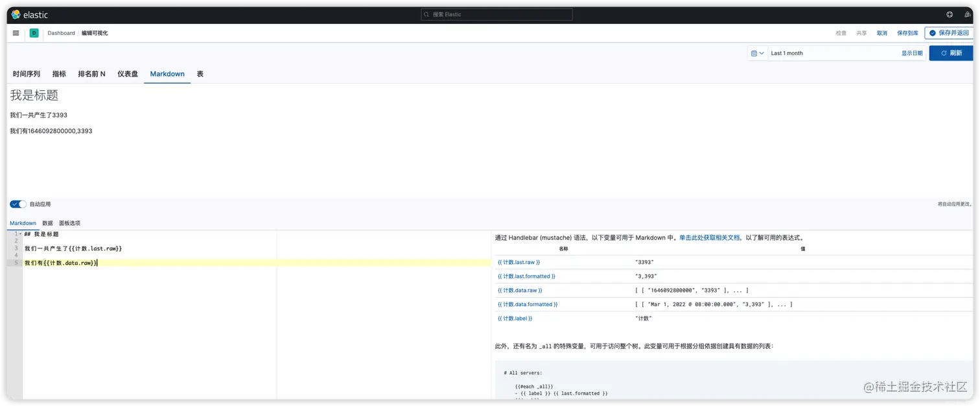Open the newsfeed icon in header
This screenshot has width=980, height=406.
(968, 14)
